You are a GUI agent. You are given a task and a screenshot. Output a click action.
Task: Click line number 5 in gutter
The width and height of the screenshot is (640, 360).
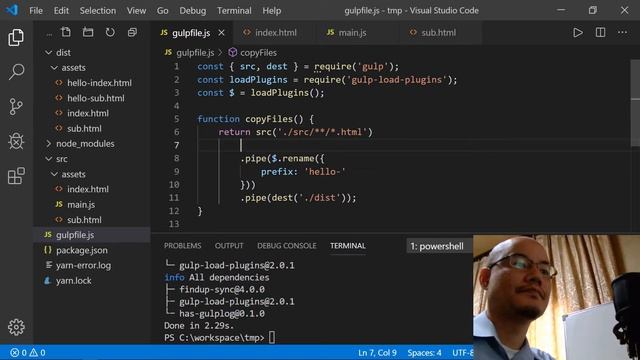[x=176, y=119]
